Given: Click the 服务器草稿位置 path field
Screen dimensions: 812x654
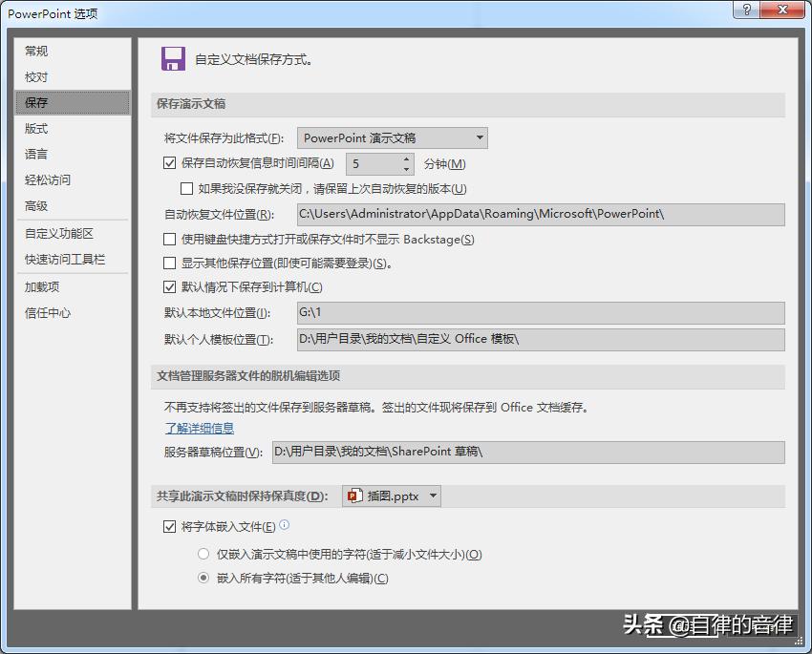Looking at the screenshot, I should coord(528,452).
